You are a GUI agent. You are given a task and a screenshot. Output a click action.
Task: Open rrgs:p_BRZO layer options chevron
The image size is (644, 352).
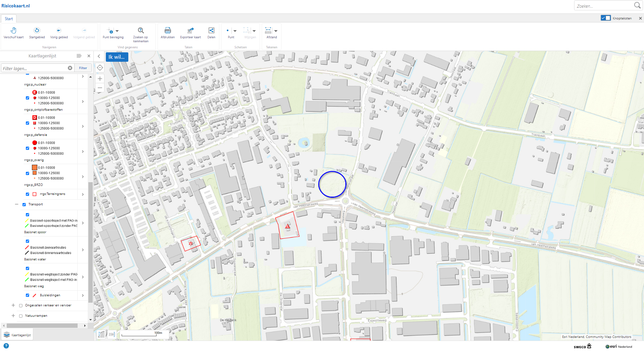(x=83, y=177)
